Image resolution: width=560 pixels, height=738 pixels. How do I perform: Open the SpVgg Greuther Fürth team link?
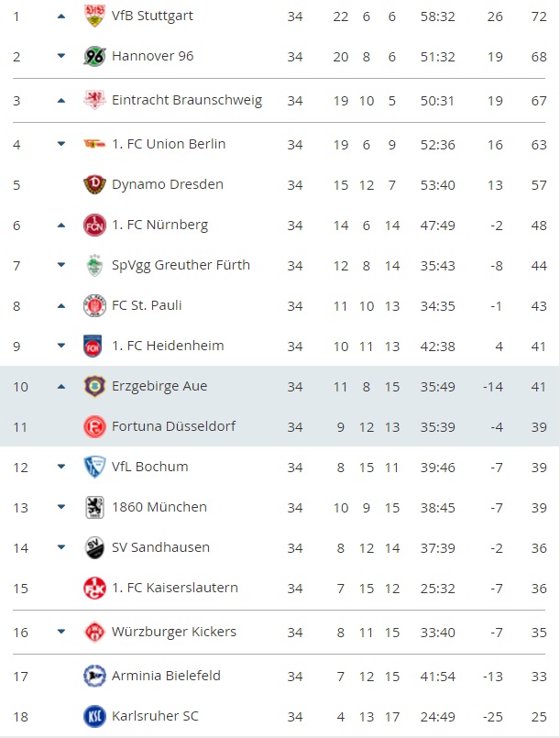point(181,265)
